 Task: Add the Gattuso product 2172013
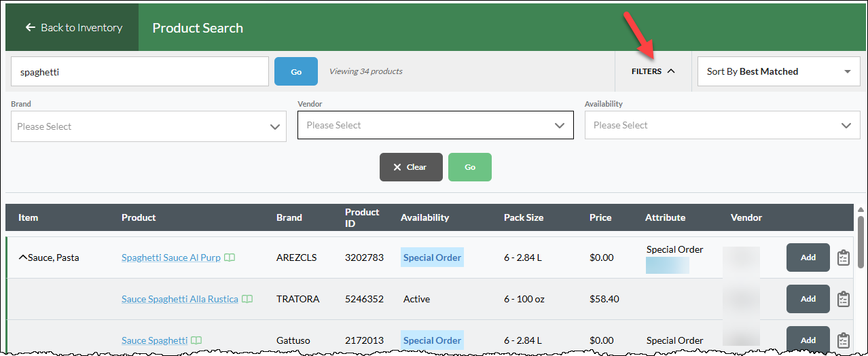pos(808,340)
